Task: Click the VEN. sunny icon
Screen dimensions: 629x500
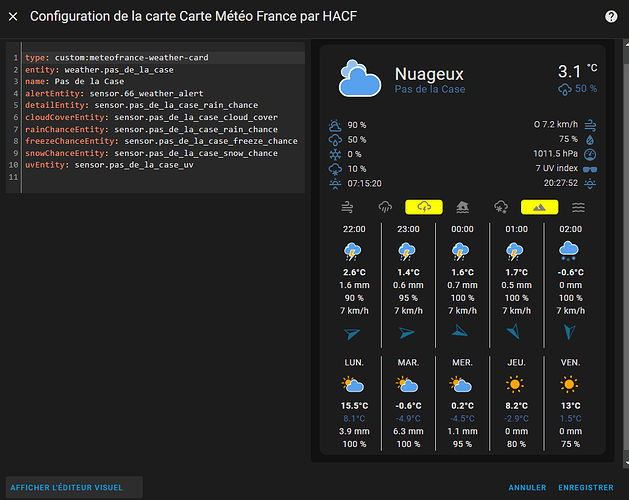Action: [569, 384]
